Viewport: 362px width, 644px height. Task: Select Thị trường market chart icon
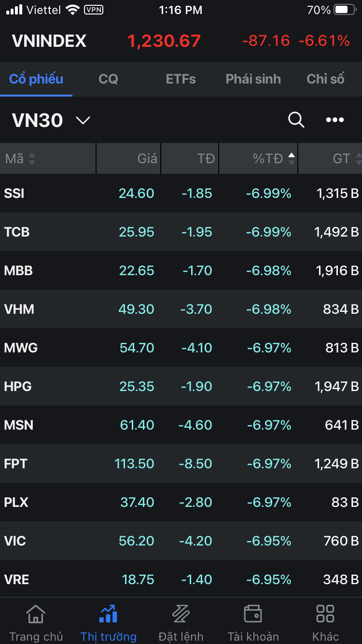coord(108,614)
